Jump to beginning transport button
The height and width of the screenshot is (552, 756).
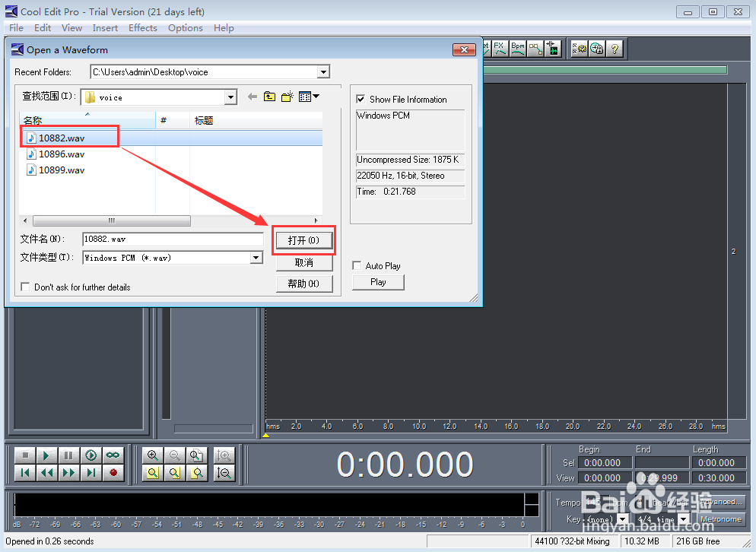[25, 472]
